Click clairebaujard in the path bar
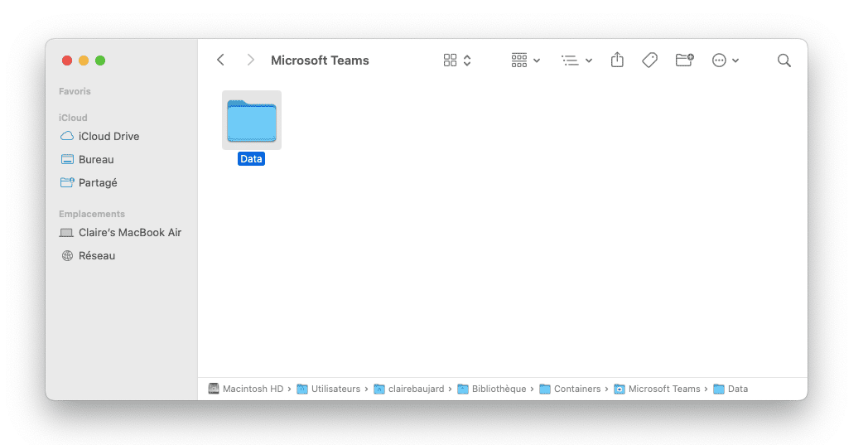This screenshot has height=445, width=868. tap(408, 389)
